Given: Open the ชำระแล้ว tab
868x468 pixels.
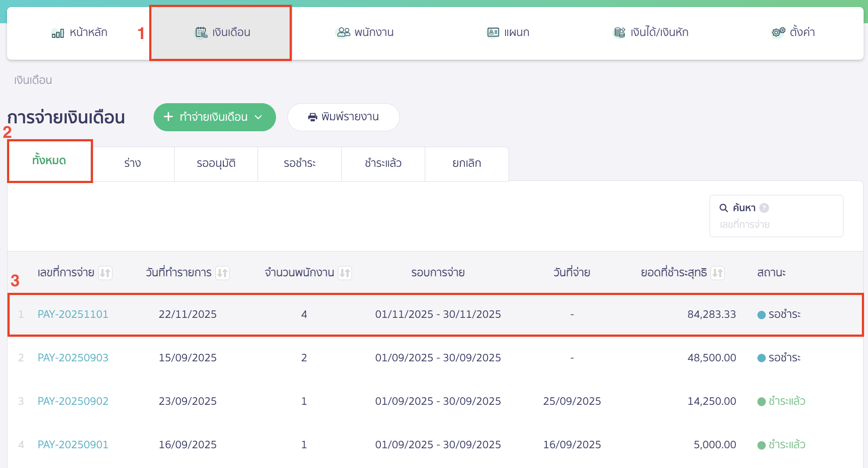Looking at the screenshot, I should click(x=383, y=163).
